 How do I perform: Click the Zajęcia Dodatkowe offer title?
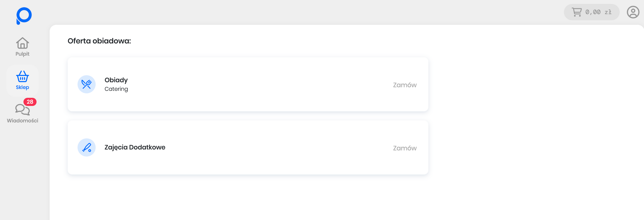135,147
